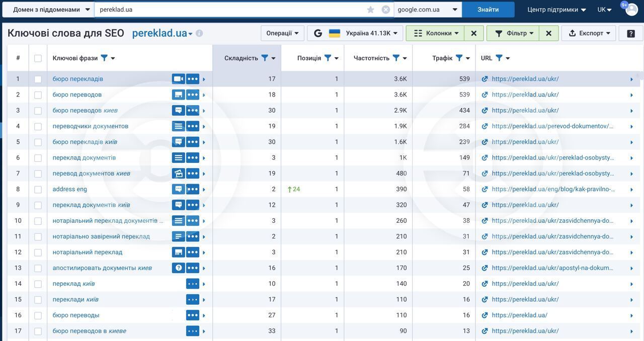The image size is (644, 341).
Task: Tick checkbox for переклад документів row 6
Action: pyautogui.click(x=38, y=158)
